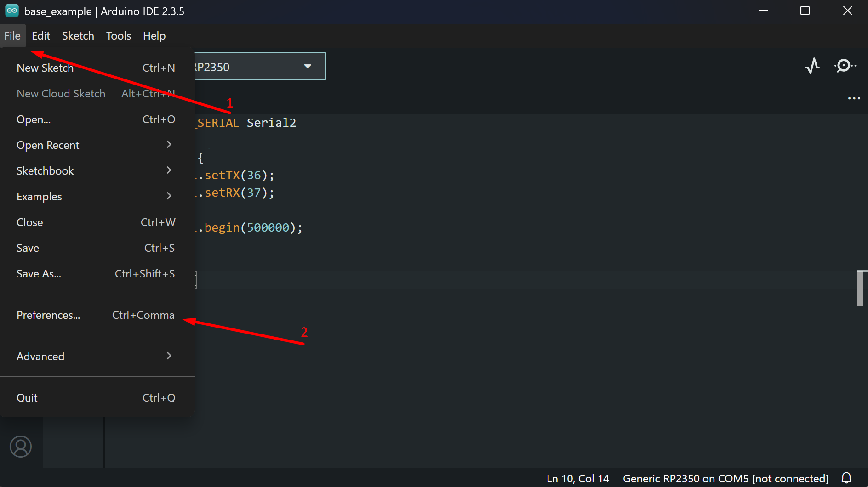Open notifications via the bell icon
The width and height of the screenshot is (868, 487).
pos(847,478)
